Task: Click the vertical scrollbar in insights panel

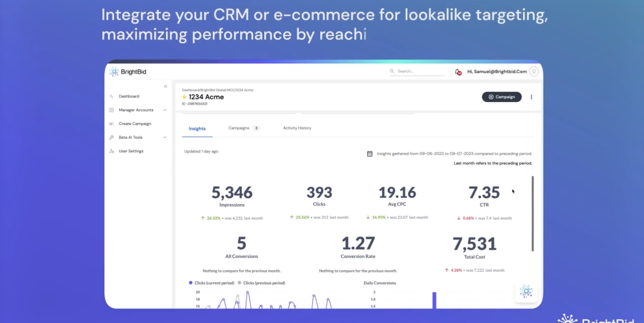Action: tap(533, 214)
